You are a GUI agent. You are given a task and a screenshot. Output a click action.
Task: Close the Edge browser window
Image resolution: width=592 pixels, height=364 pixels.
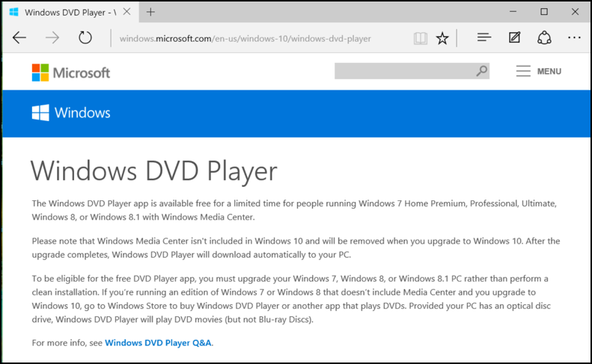tap(575, 12)
